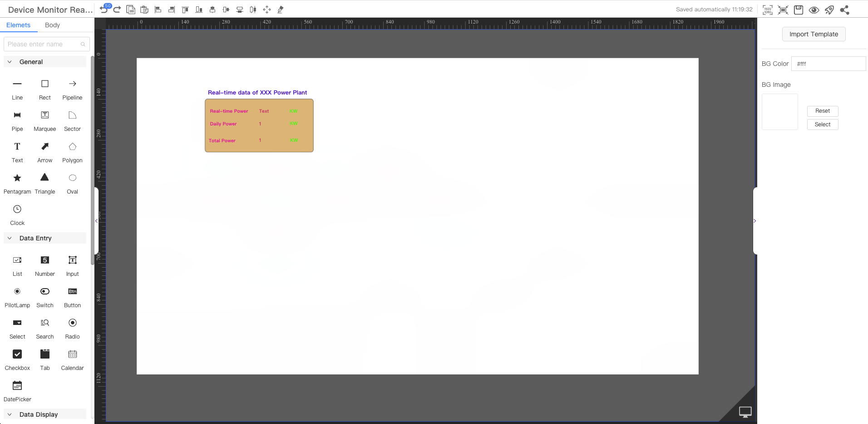Click the undo icon

pos(104,9)
